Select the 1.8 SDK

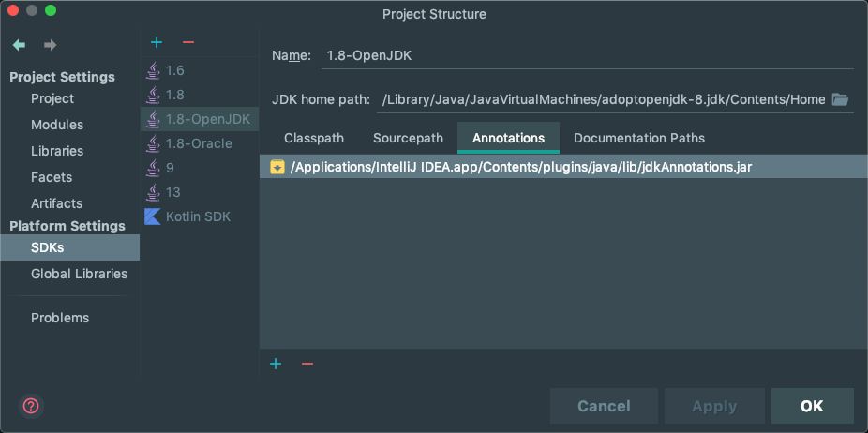[200, 95]
